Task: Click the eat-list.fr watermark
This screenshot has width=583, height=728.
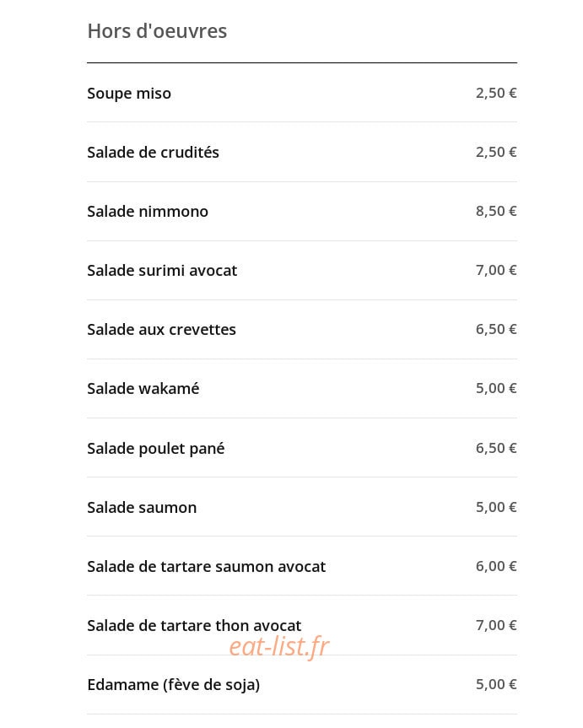Action: coord(279,647)
